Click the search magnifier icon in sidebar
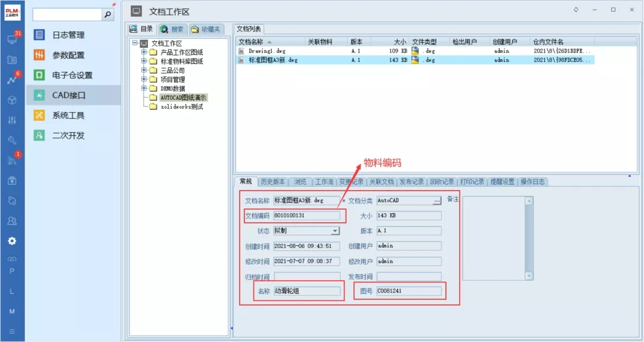Viewport: 644px width, 342px height. point(108,15)
